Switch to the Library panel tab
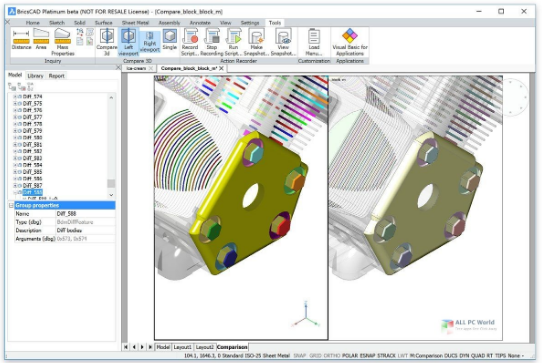 click(35, 76)
